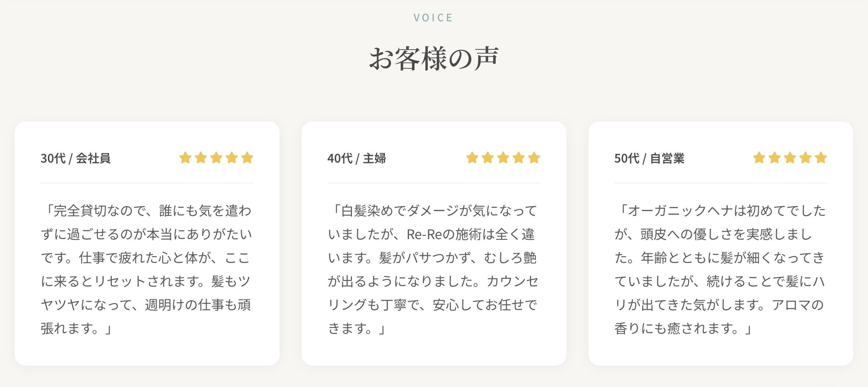The image size is (868, 387).
Task: Select the third star in the 50代 自営業 review
Action: click(790, 158)
